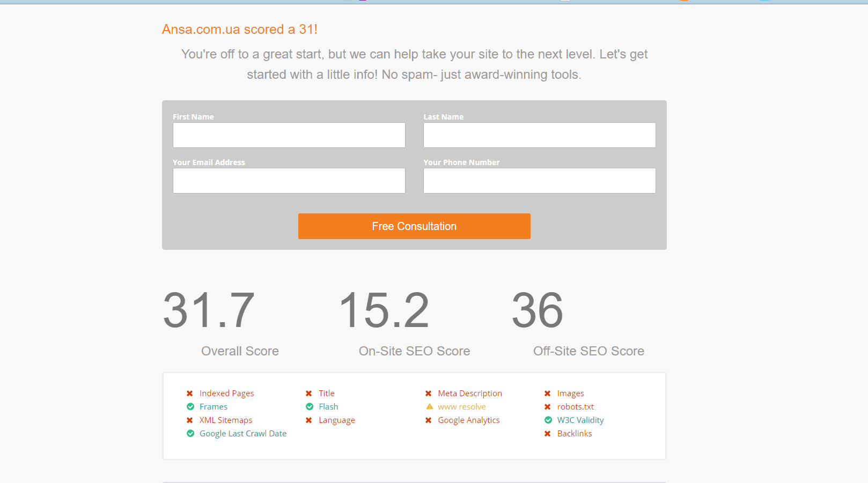Open the Language result link

click(337, 420)
